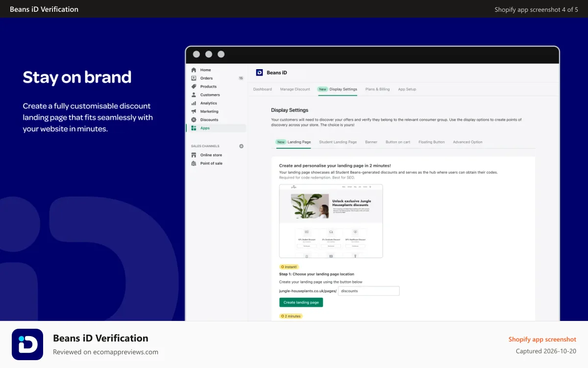
Task: Click the Discounts badge icon
Action: tap(194, 120)
